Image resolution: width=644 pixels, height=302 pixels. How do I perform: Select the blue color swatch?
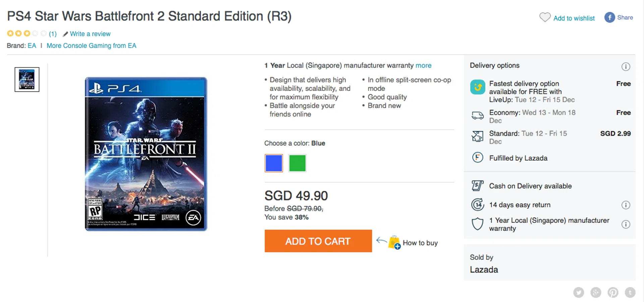click(x=274, y=163)
